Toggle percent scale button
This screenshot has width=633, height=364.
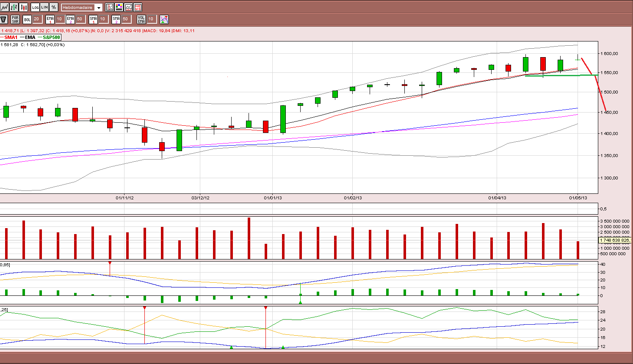[x=54, y=7]
